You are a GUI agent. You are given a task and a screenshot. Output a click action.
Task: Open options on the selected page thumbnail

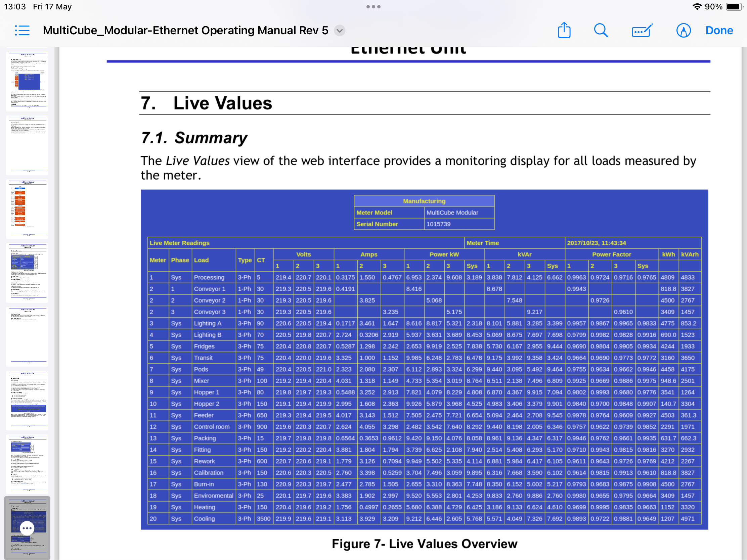(27, 527)
